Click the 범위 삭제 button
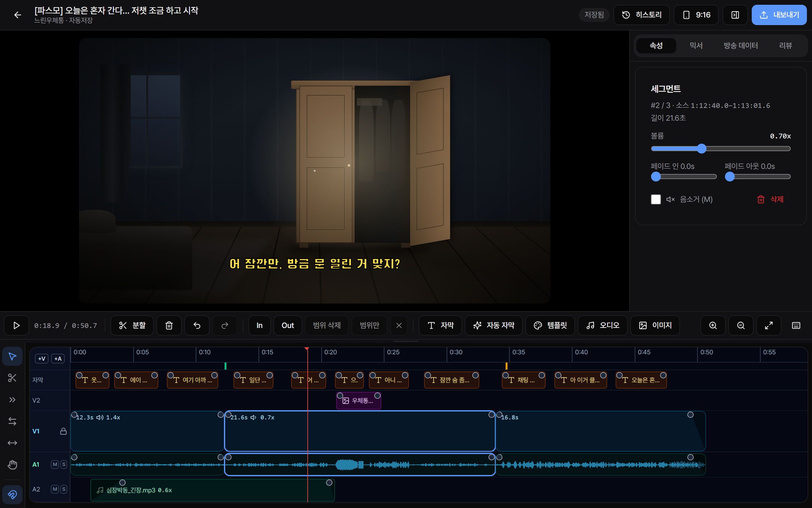 coord(326,325)
